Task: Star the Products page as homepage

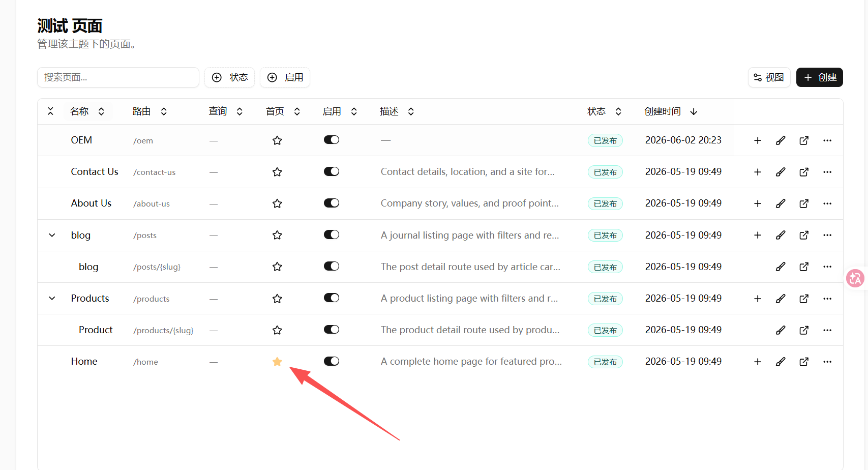Action: click(277, 299)
